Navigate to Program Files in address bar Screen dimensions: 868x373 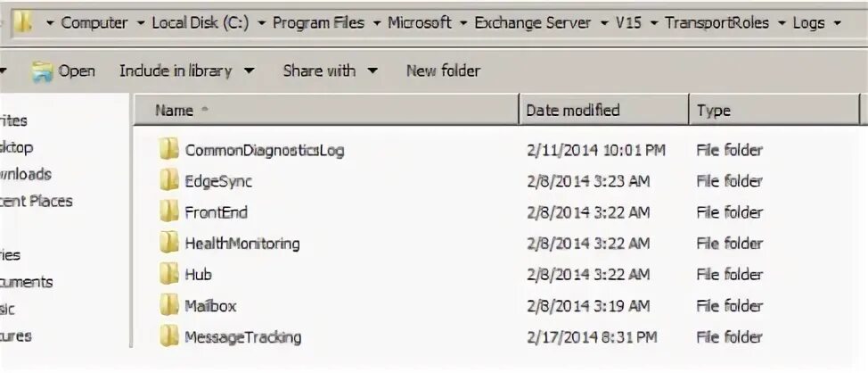click(318, 23)
